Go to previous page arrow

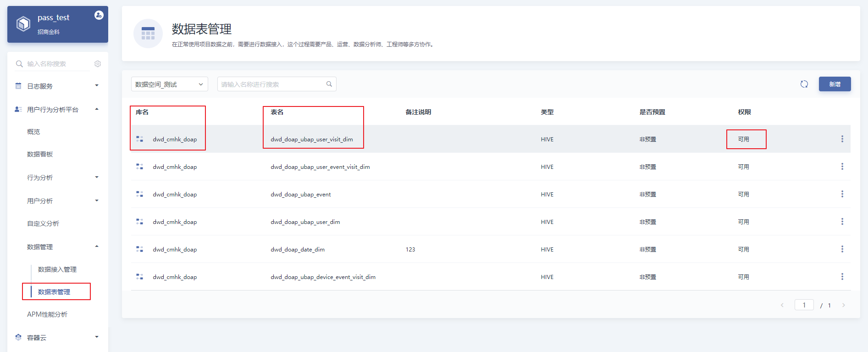point(782,305)
